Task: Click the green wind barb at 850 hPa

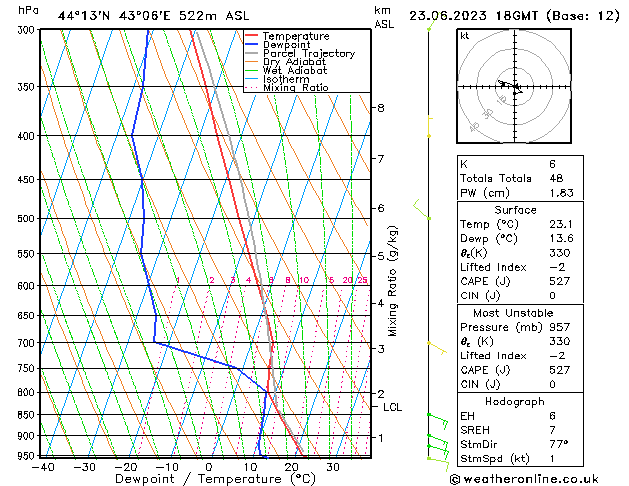Action: [x=436, y=416]
